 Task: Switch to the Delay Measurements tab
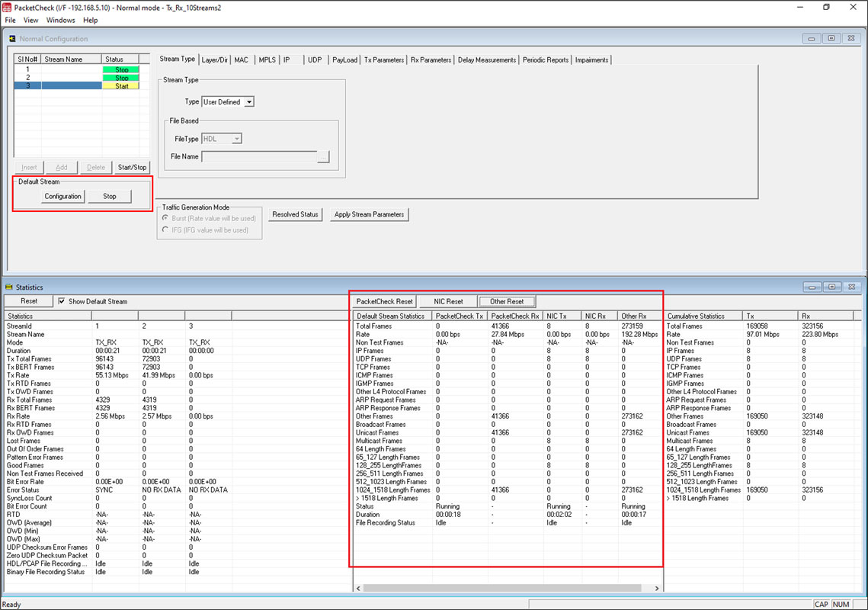coord(487,59)
